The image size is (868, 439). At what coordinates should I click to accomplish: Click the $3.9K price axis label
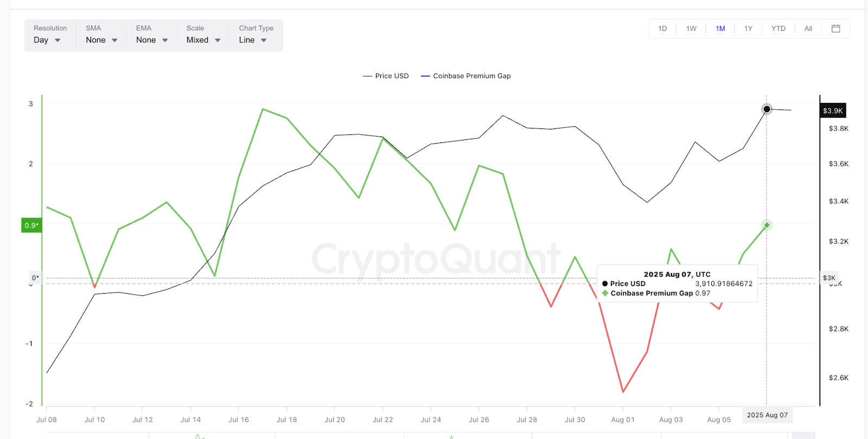click(x=833, y=111)
